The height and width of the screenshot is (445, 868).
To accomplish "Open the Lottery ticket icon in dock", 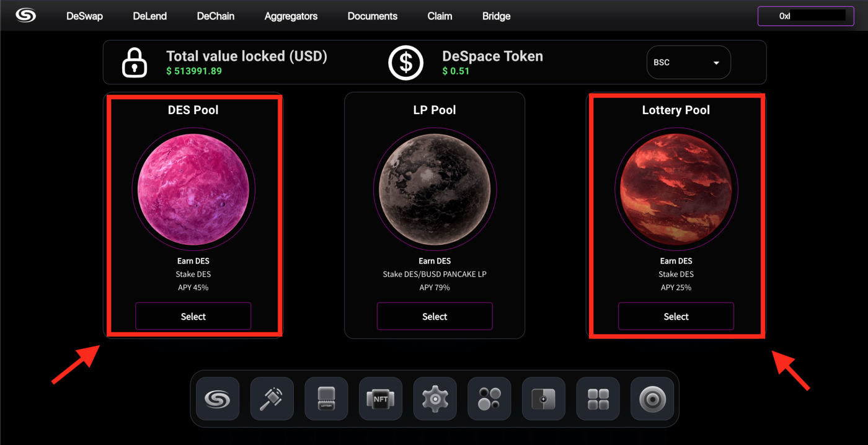I will pos(326,399).
